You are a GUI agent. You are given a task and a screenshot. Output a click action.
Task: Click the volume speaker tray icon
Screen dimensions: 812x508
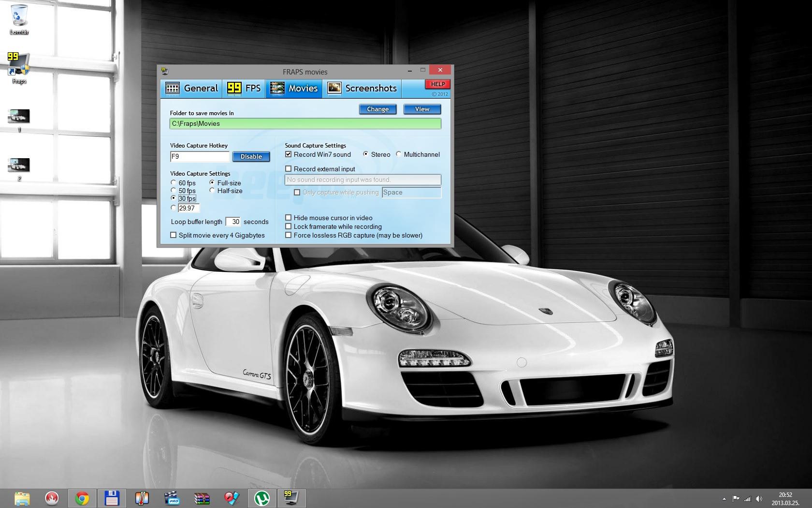click(x=759, y=499)
